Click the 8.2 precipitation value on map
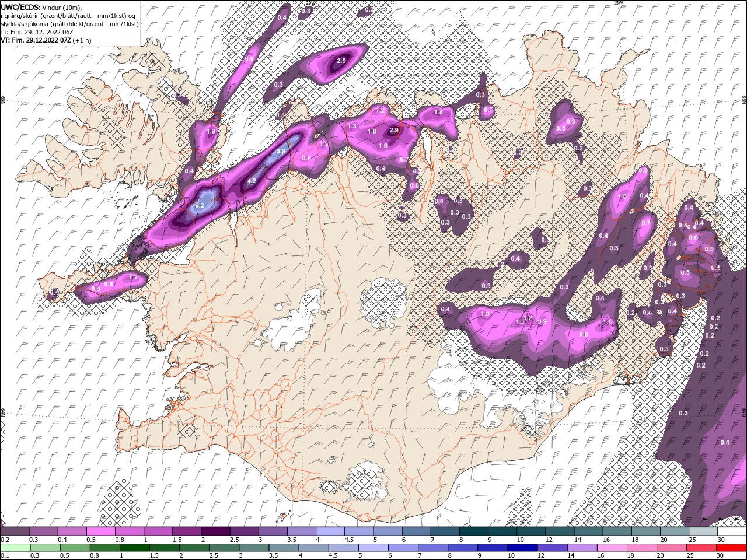The image size is (747, 560). (198, 206)
